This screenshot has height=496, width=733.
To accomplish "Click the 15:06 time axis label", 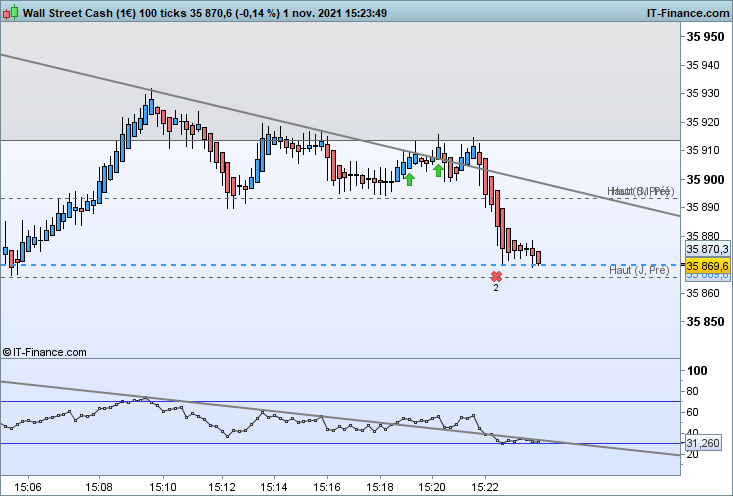I will tap(28, 487).
